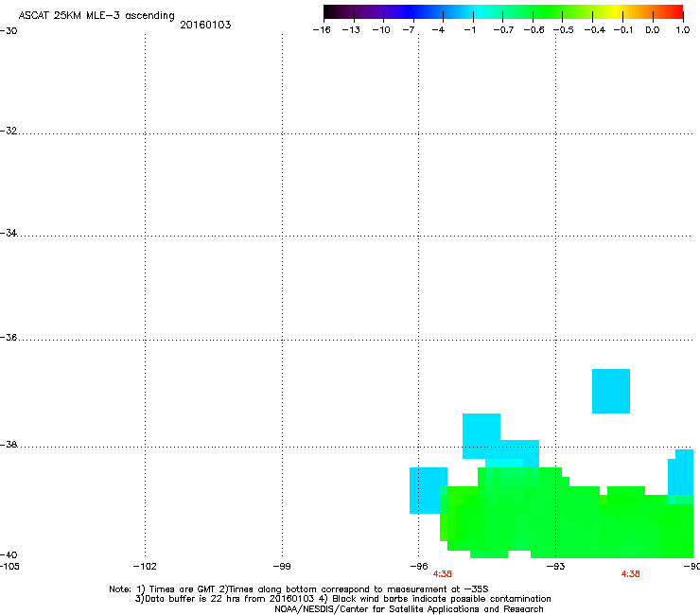Click the -38 latitude axis label
700x615 pixels.
pyautogui.click(x=9, y=445)
